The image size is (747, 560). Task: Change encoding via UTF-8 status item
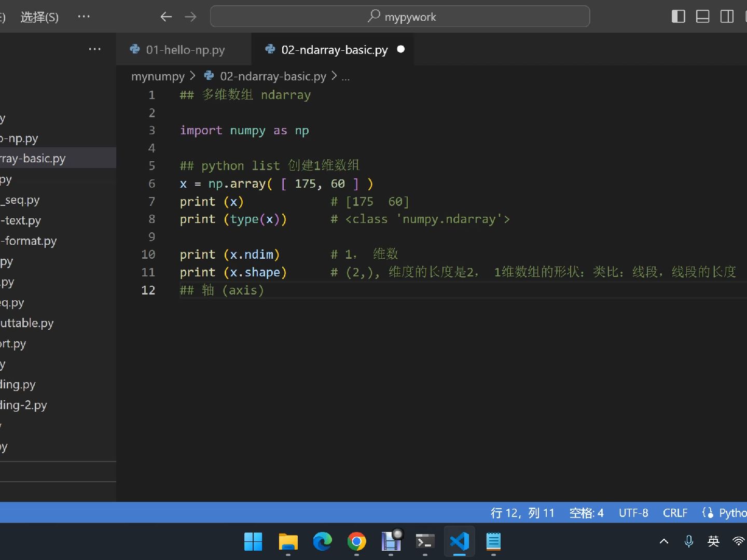pyautogui.click(x=633, y=513)
